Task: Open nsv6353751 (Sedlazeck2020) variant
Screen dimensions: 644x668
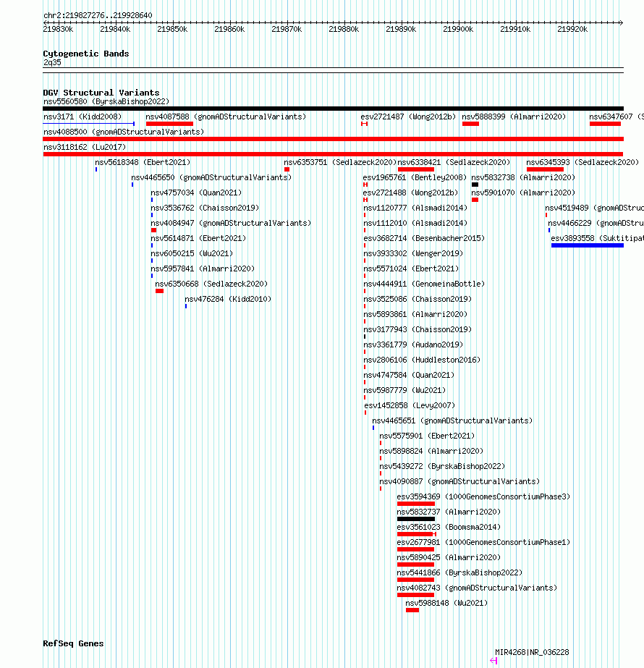Action: tap(340, 162)
